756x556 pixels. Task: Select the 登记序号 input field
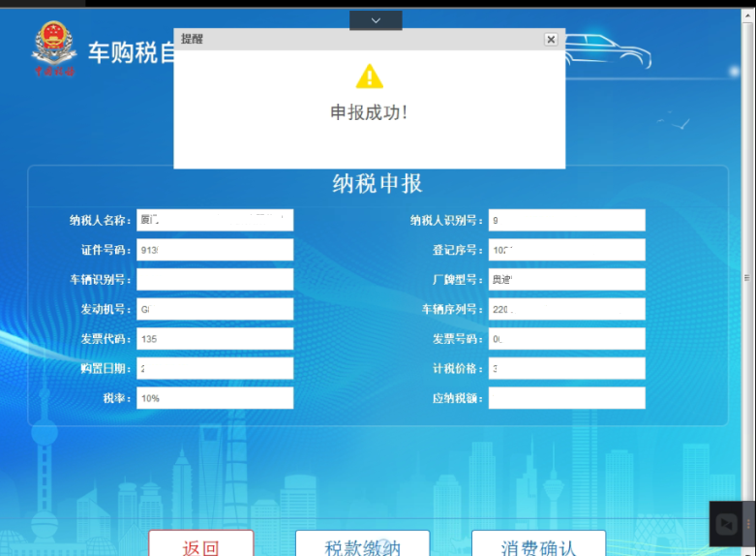567,250
